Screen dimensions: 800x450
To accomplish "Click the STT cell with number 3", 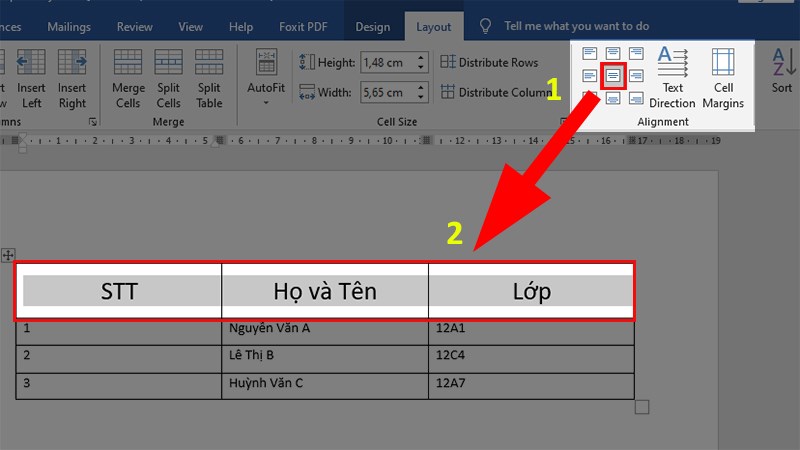I will coord(119,386).
